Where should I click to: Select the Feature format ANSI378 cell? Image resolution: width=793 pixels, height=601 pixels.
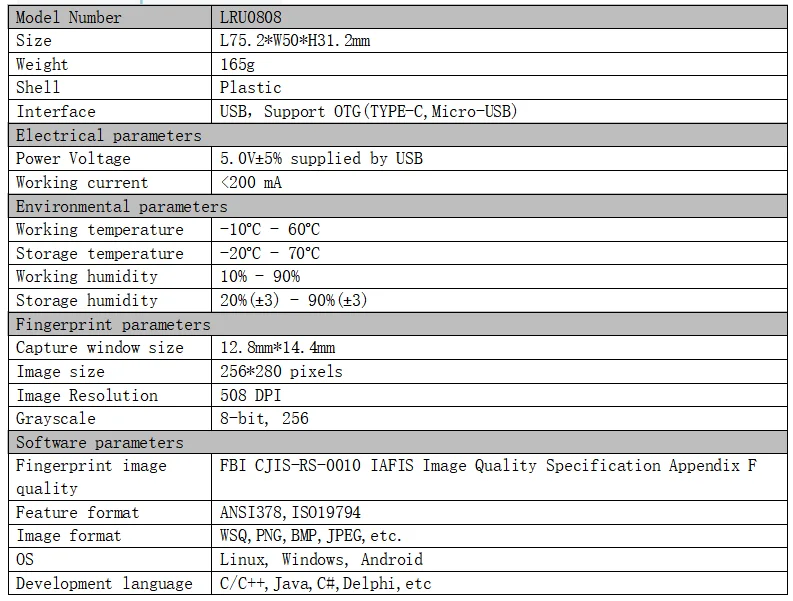(x=499, y=512)
